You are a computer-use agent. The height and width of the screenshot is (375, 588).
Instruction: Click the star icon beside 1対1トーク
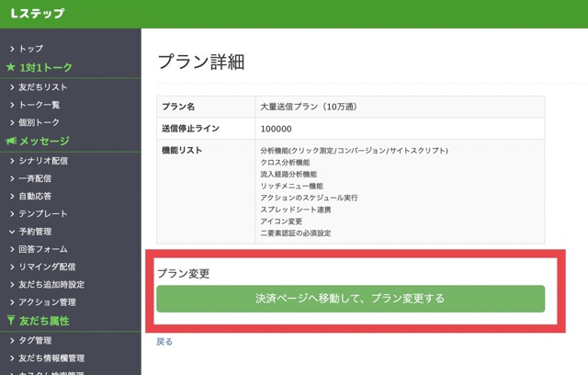pos(10,68)
